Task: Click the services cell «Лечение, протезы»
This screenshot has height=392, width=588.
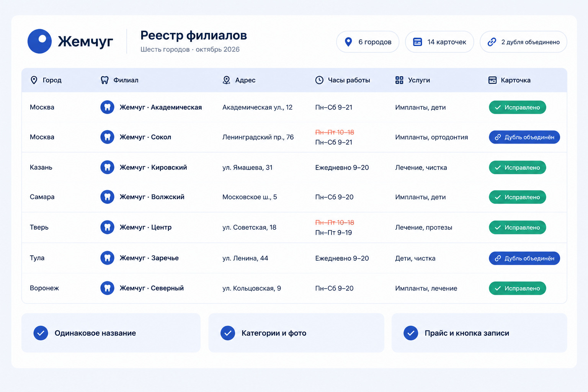Action: coord(424,227)
